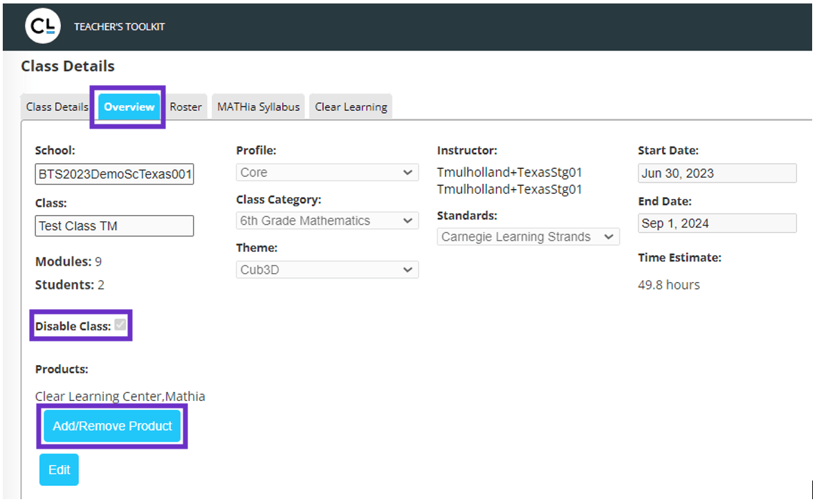
Task: Toggle the Disable Class checkbox
Action: (x=120, y=325)
